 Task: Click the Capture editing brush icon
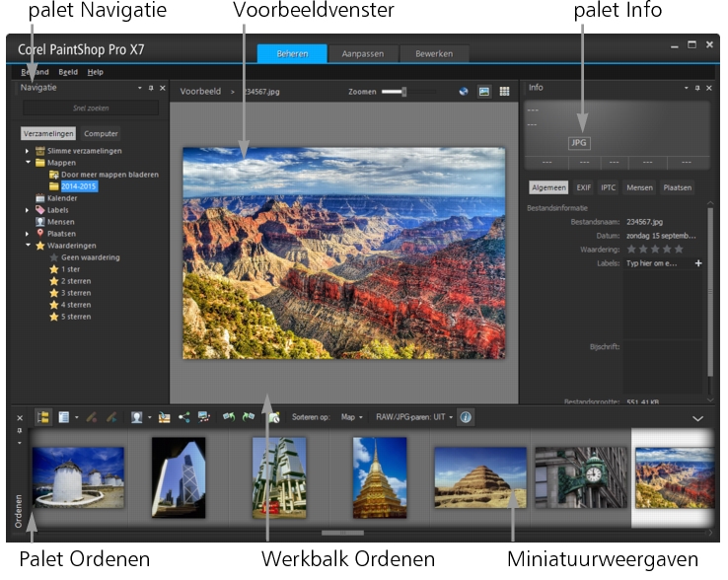92,417
